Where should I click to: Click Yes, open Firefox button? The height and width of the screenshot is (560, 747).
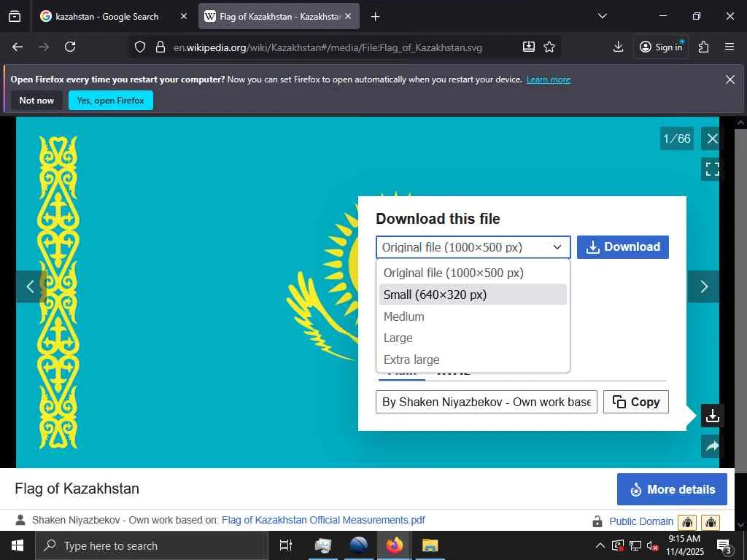click(x=111, y=101)
